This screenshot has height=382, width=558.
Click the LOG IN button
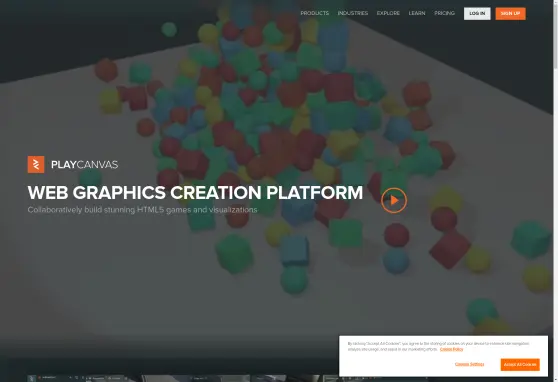pos(477,14)
